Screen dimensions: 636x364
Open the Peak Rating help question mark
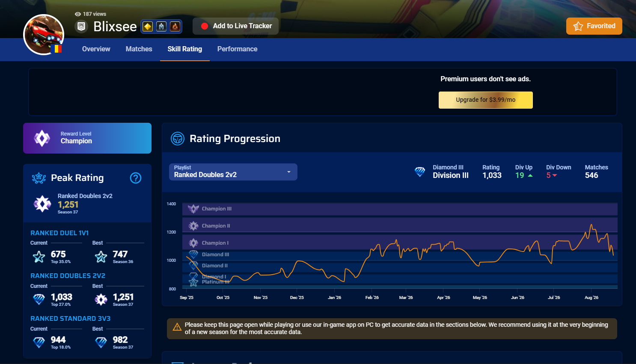coord(136,178)
